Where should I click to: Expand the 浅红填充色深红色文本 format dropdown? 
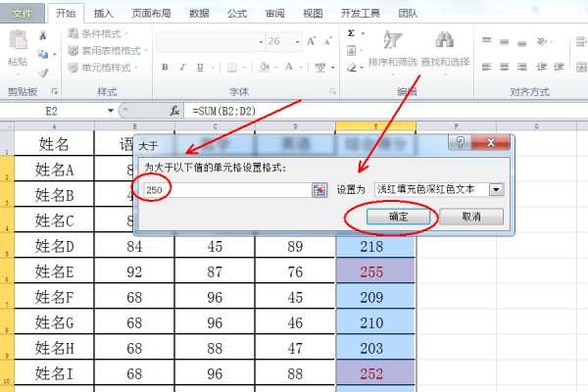coord(496,189)
